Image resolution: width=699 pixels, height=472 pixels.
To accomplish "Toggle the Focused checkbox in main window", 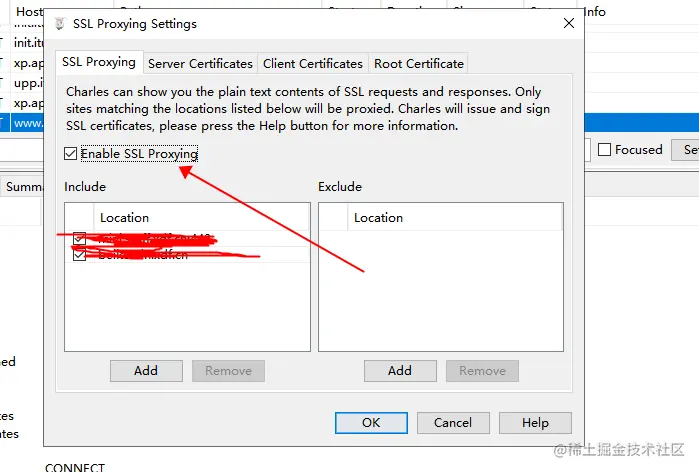I will [604, 150].
